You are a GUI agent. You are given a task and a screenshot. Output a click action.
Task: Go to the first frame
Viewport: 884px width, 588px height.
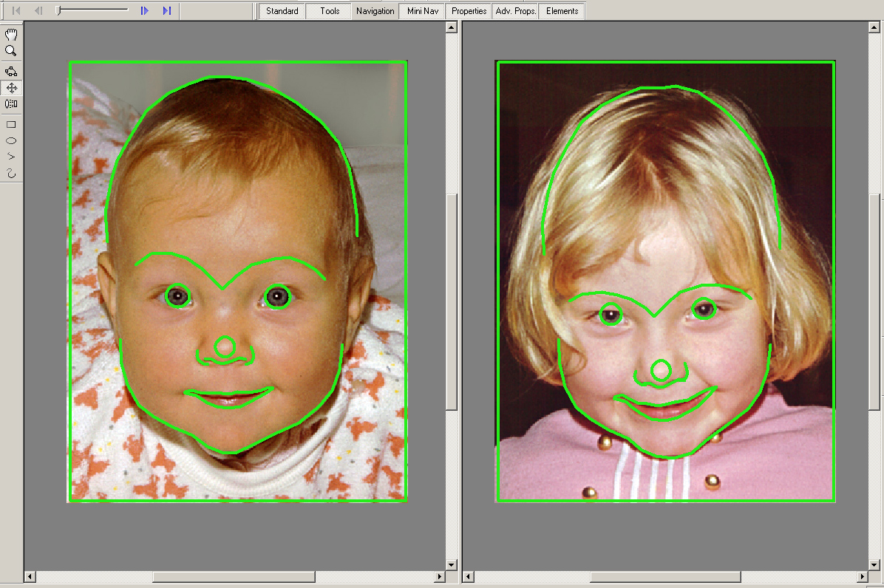[16, 10]
